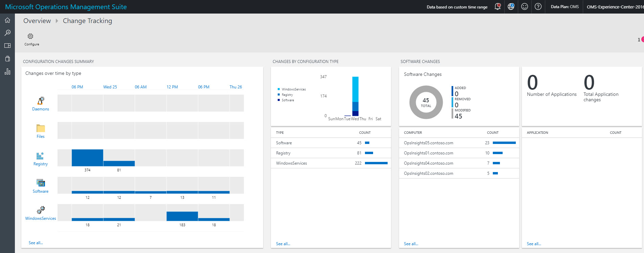Click Data based on custom time range
This screenshot has height=253, width=644.
click(457, 7)
